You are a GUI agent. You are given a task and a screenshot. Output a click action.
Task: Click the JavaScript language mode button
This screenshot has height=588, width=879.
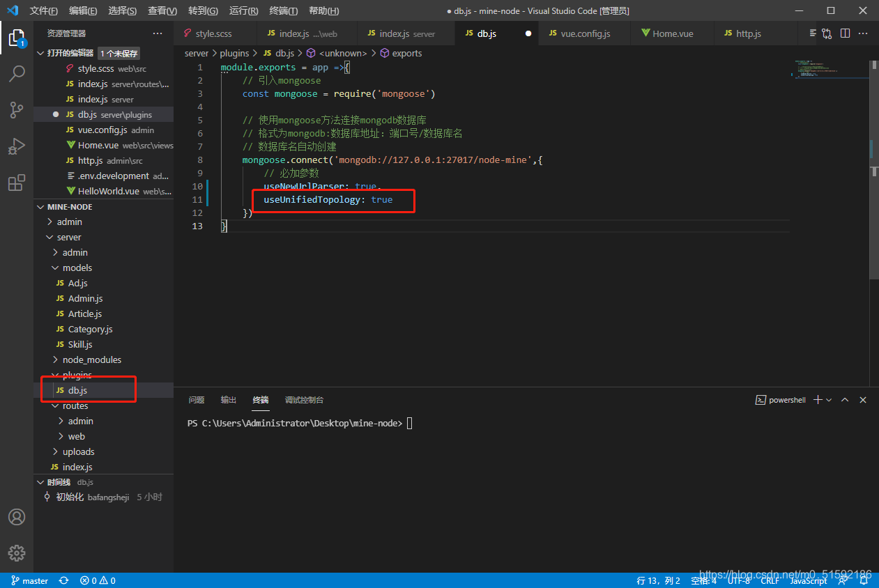[808, 580]
